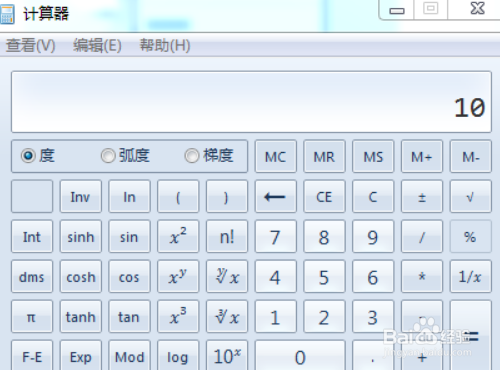Screen dimensions: 500x370
Task: Click the x^y power button
Action: (178, 277)
